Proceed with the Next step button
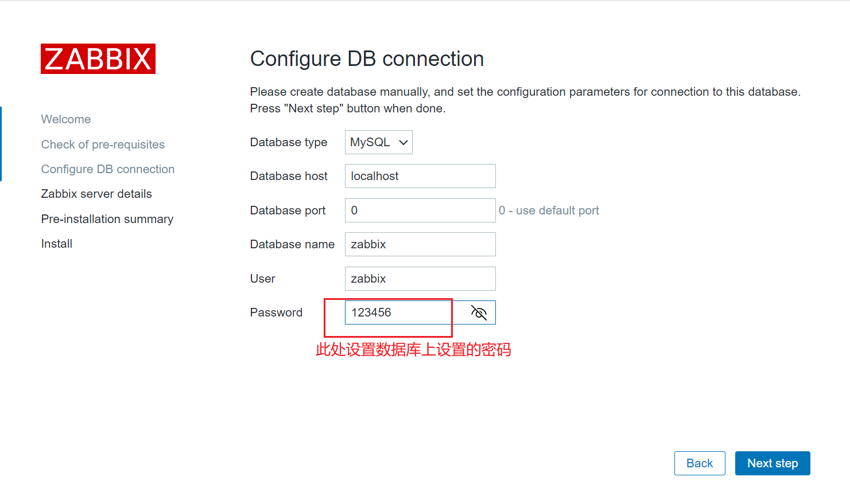The width and height of the screenshot is (850, 504). [773, 463]
